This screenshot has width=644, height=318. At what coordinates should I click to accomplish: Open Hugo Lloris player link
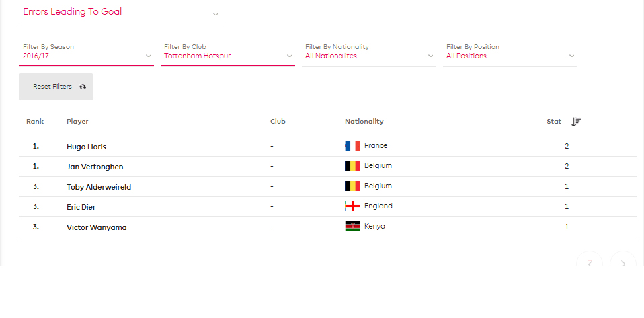pos(86,147)
